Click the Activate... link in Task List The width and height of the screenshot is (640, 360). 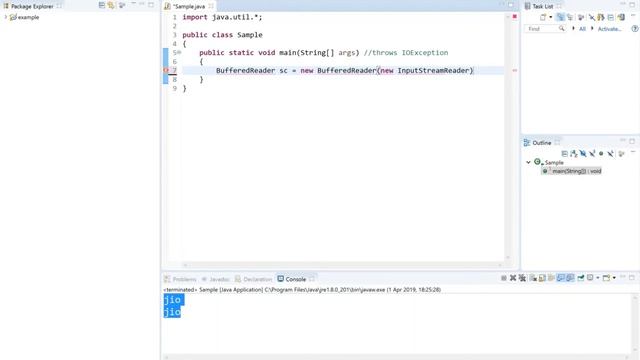click(609, 29)
